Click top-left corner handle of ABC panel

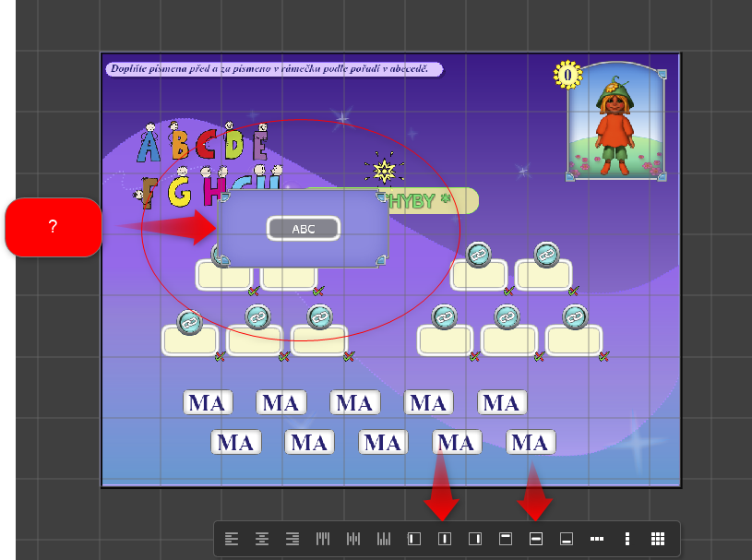224,197
